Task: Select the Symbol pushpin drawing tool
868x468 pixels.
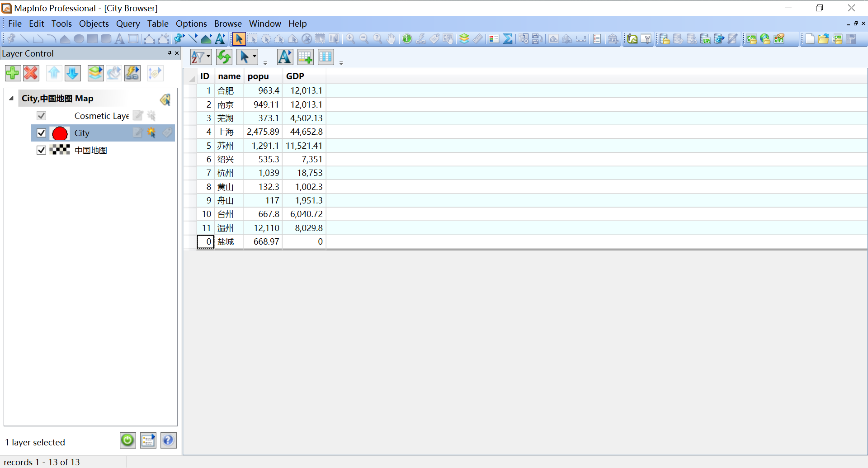Action: 11,39
